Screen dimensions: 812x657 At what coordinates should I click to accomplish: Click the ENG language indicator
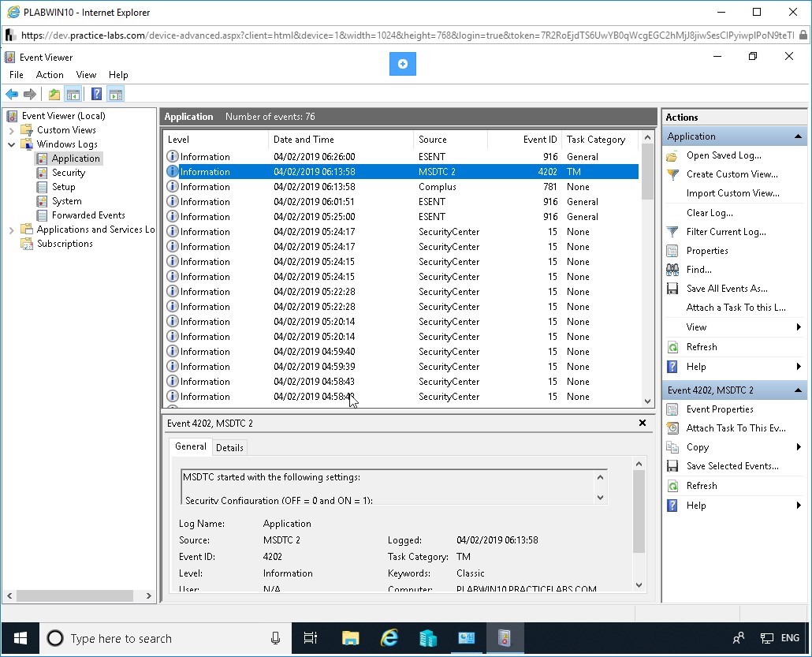pos(790,638)
